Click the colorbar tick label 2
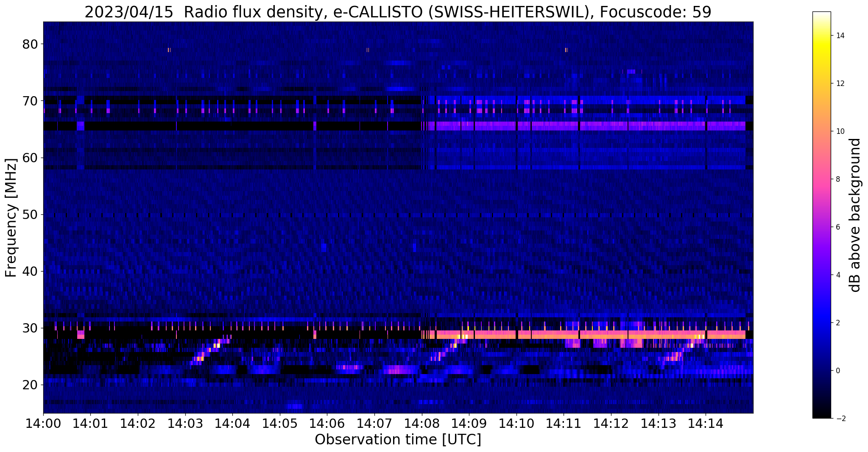868x452 pixels. tap(838, 323)
